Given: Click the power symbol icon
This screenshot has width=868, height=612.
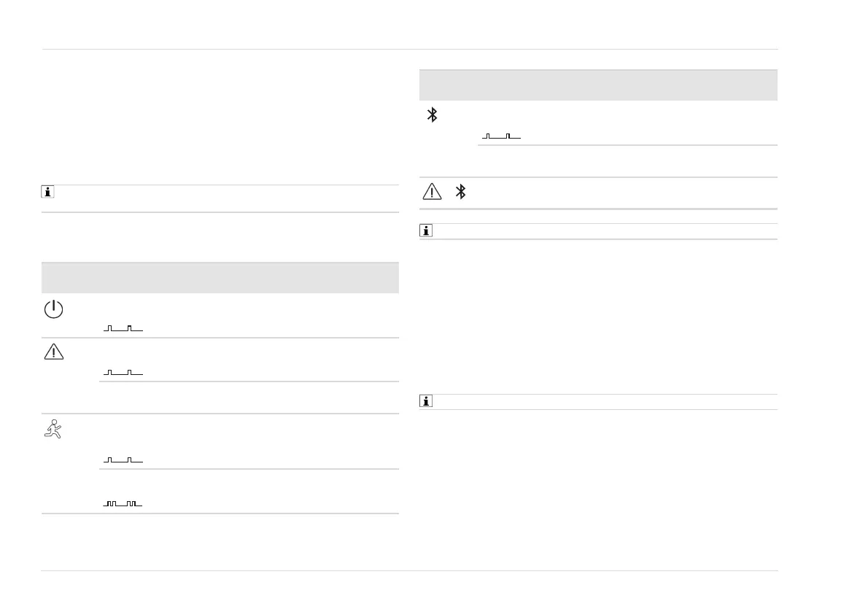Looking at the screenshot, I should coord(53,309).
